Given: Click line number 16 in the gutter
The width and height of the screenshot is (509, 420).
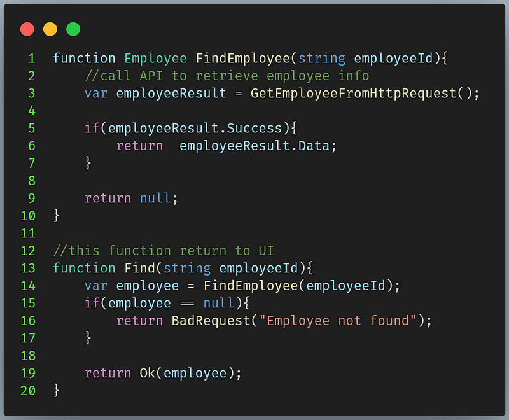Looking at the screenshot, I should [x=28, y=321].
